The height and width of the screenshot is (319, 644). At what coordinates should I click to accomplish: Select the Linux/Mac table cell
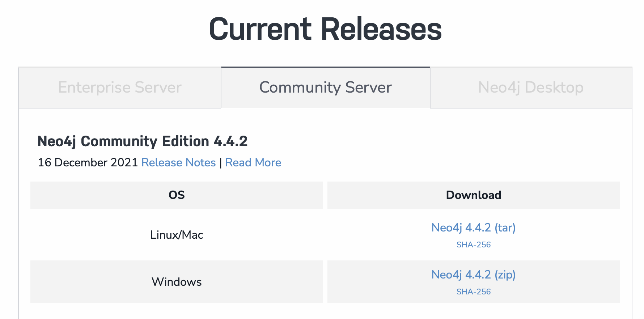coord(177,235)
